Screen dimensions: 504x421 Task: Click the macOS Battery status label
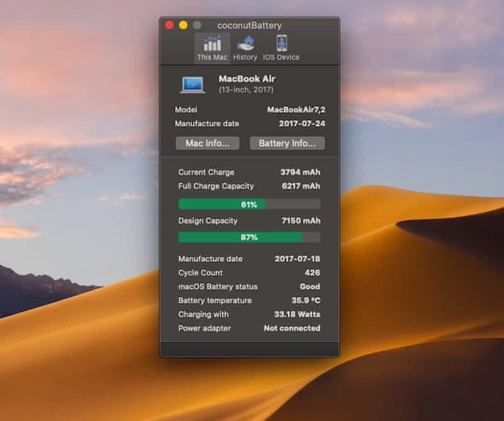pos(218,286)
